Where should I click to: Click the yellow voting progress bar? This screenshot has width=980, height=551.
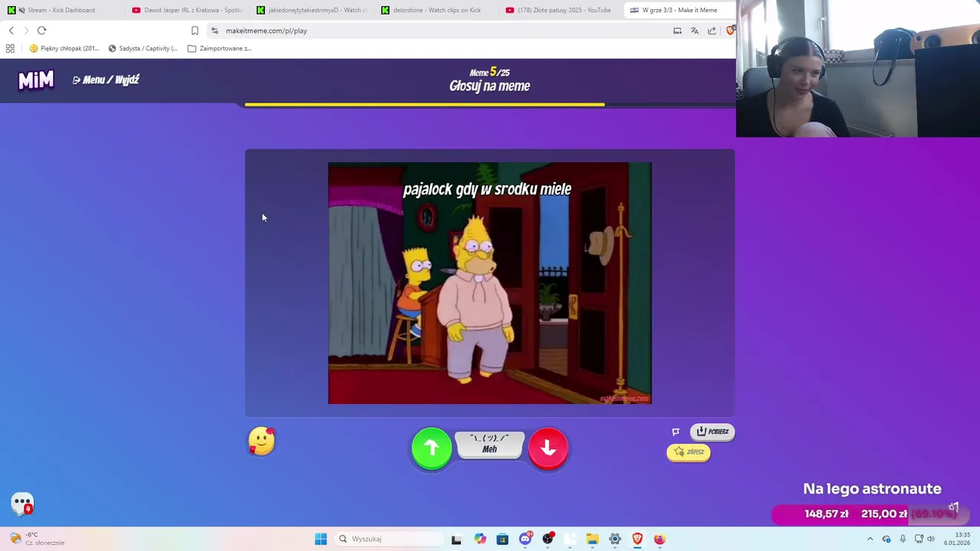tap(425, 105)
